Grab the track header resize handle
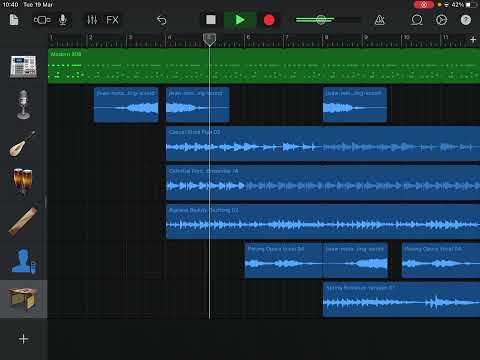This screenshot has width=480, height=360. click(46, 202)
